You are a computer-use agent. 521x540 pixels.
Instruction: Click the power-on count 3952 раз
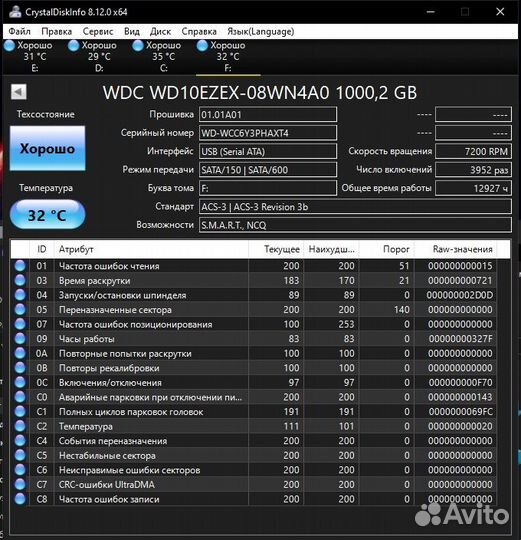[x=473, y=170]
